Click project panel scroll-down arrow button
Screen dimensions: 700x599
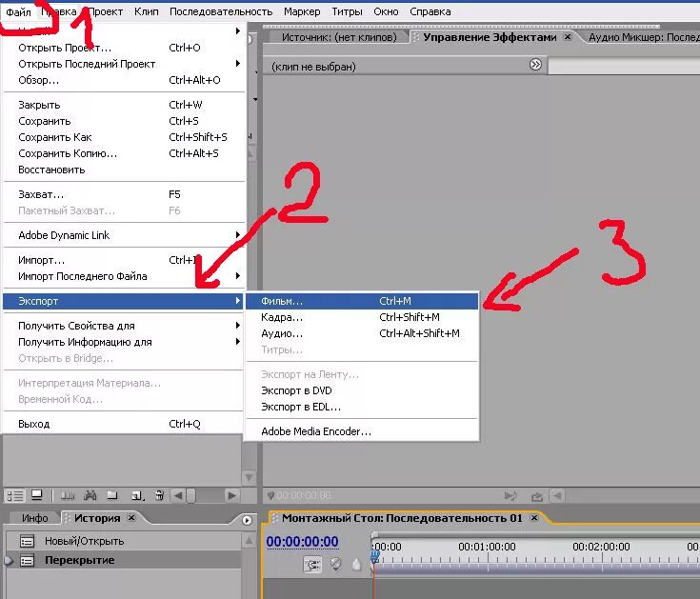pos(250,478)
